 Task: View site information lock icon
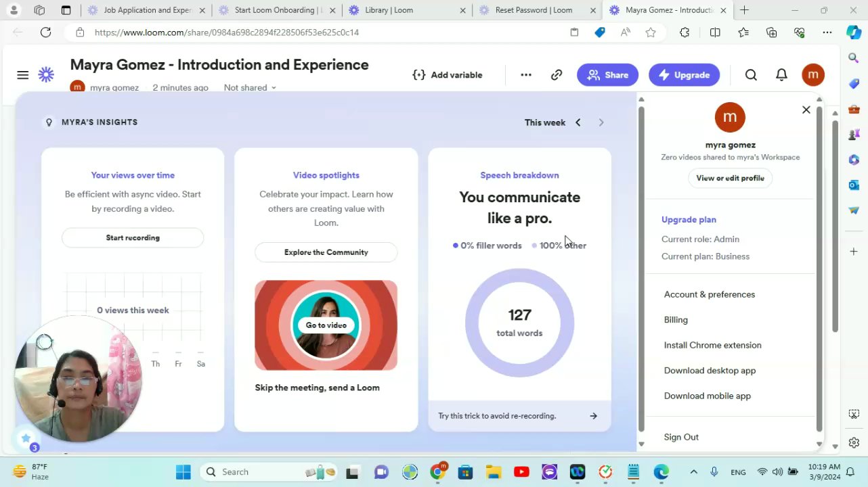point(80,32)
